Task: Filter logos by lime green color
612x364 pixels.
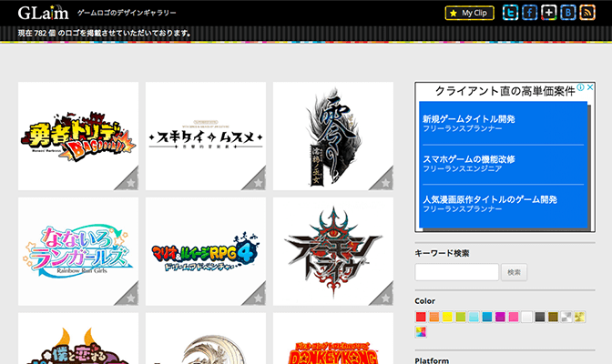Action: pos(461,317)
